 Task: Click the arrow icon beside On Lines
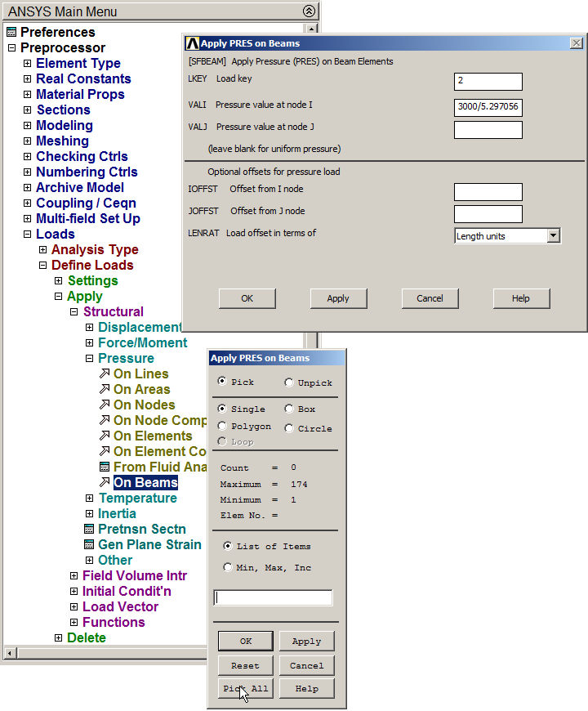(105, 374)
